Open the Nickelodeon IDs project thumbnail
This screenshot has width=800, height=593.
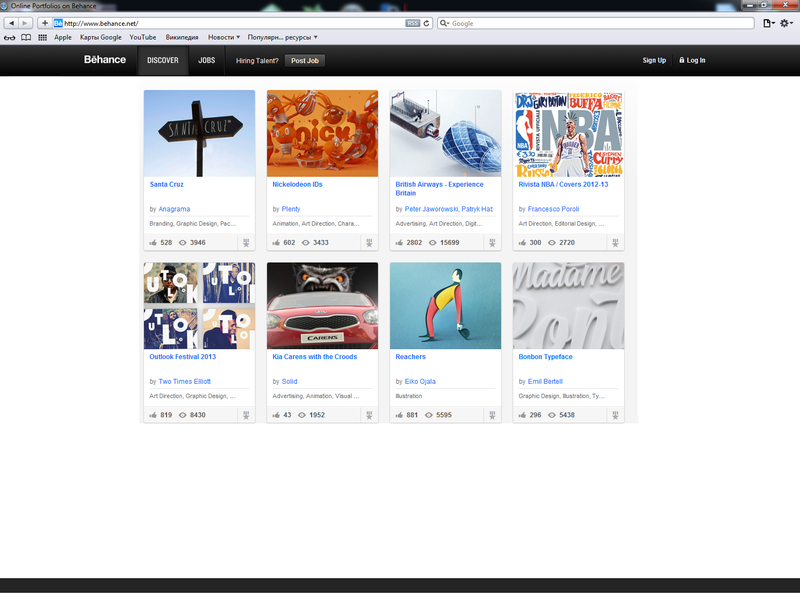tap(322, 133)
